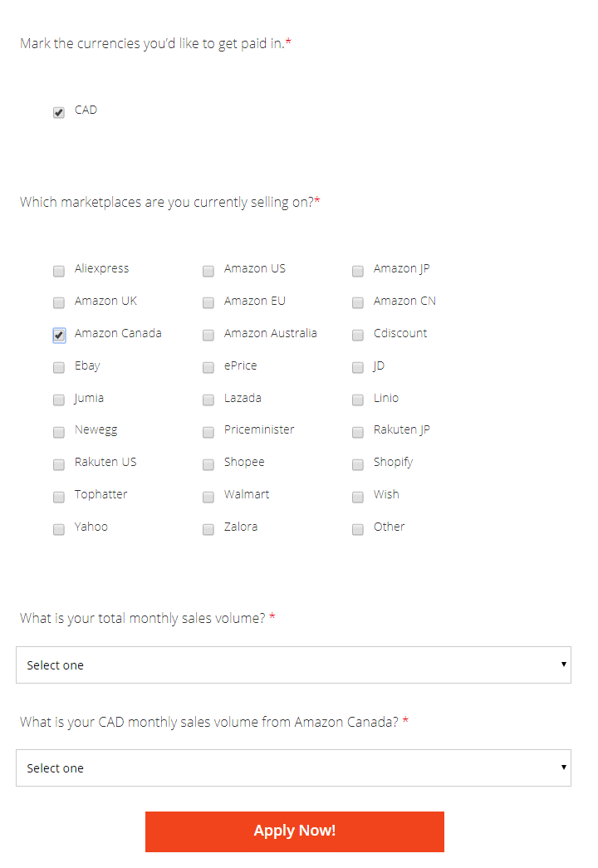Select the Amazon US checkbox
The width and height of the screenshot is (598, 868).
point(208,270)
